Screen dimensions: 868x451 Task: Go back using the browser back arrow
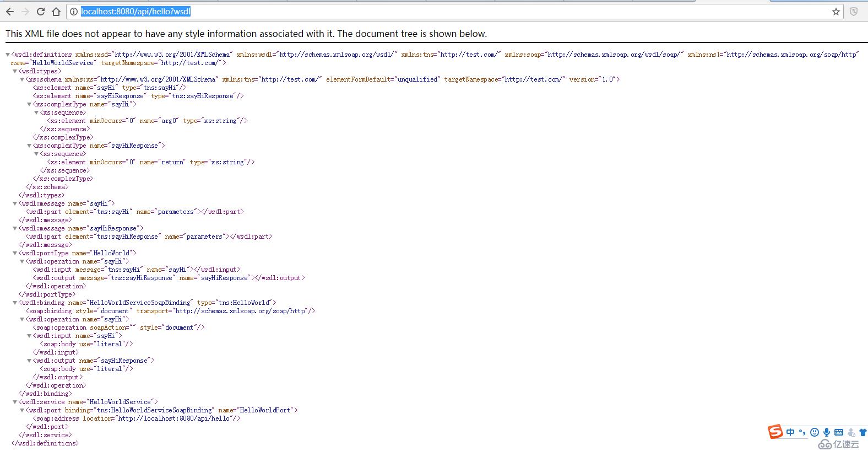pos(10,12)
